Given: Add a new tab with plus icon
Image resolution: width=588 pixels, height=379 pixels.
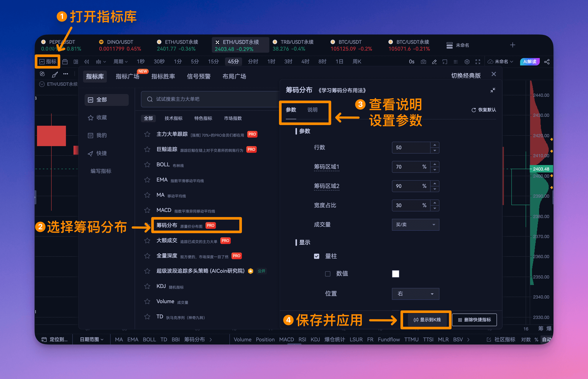Looking at the screenshot, I should click(x=513, y=45).
